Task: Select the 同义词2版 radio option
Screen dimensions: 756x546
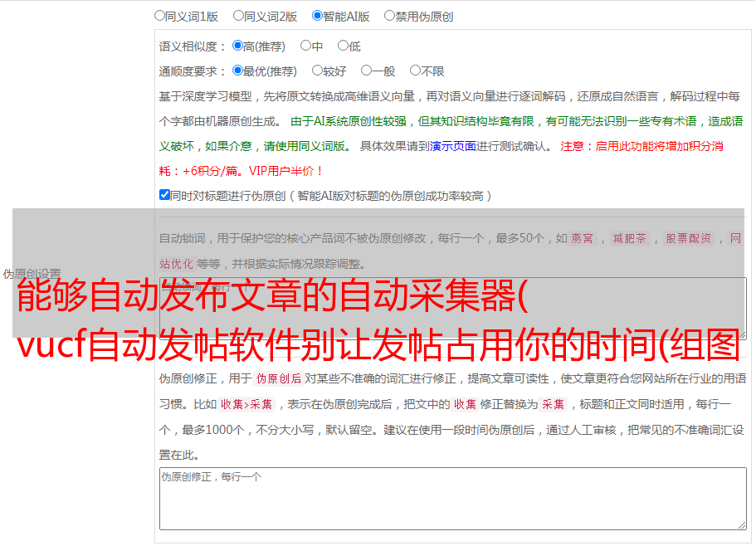Action: coord(238,16)
